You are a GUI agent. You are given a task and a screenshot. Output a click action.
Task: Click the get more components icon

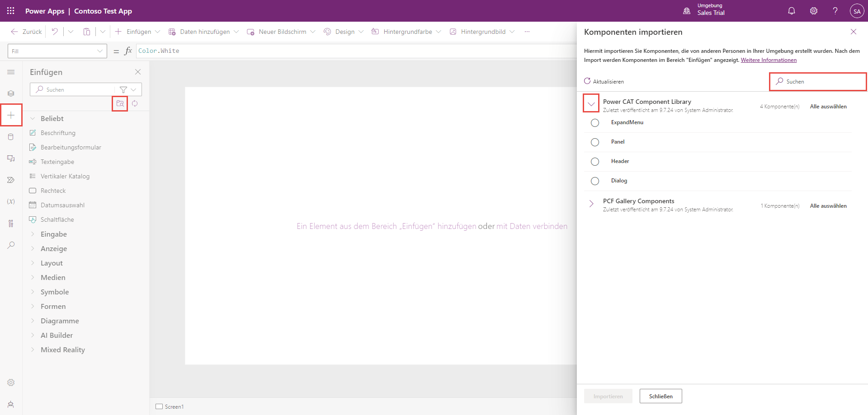(x=120, y=103)
